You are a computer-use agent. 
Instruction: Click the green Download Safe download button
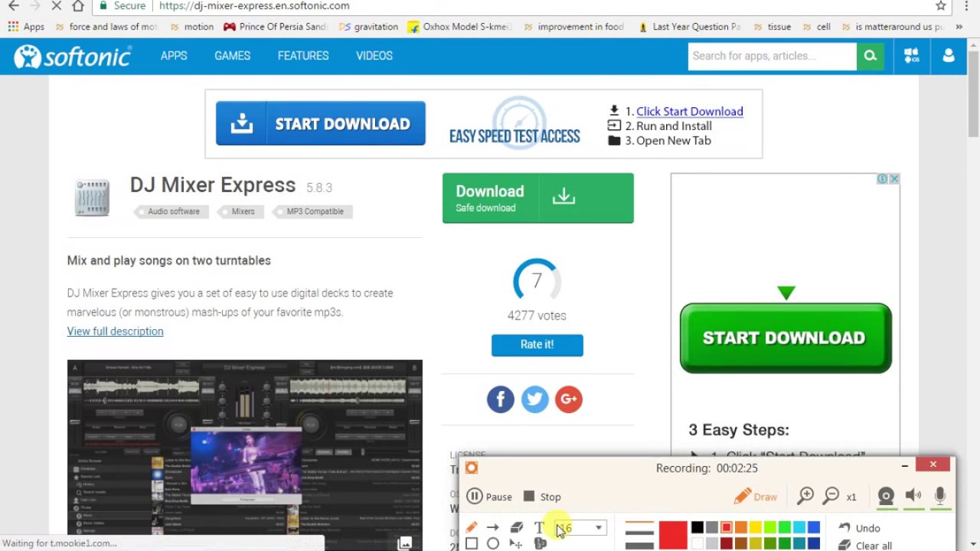point(537,197)
